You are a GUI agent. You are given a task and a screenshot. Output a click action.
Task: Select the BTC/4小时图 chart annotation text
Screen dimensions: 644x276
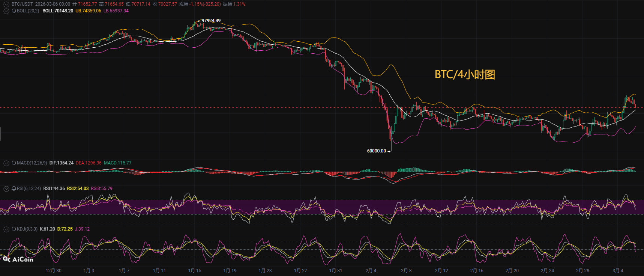pyautogui.click(x=465, y=74)
